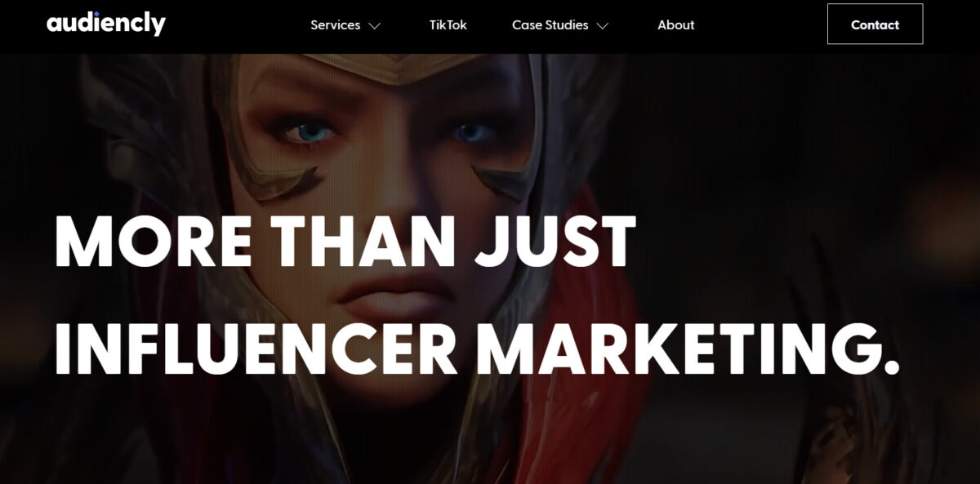Click the Contact button
Viewport: 980px width, 484px height.
click(x=875, y=24)
